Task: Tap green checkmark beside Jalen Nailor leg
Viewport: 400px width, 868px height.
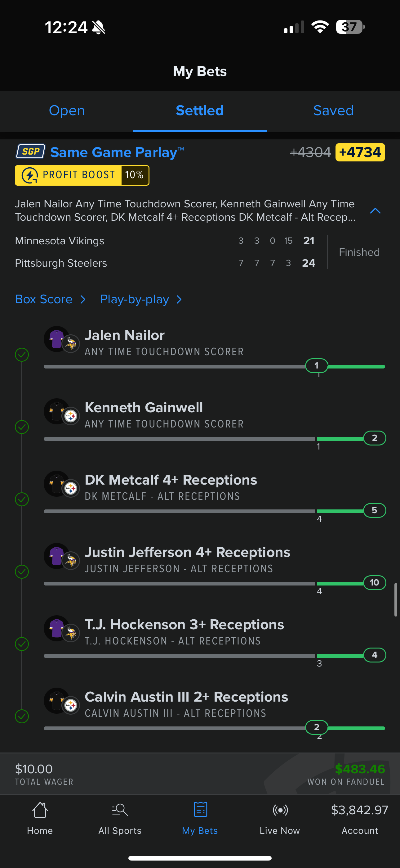Action: (22, 355)
